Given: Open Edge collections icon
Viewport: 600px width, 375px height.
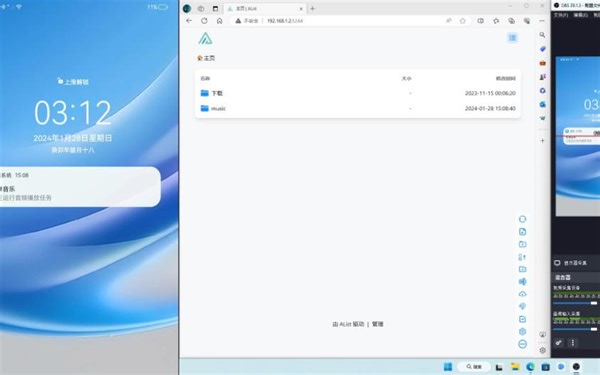Looking at the screenshot, I should [512, 21].
